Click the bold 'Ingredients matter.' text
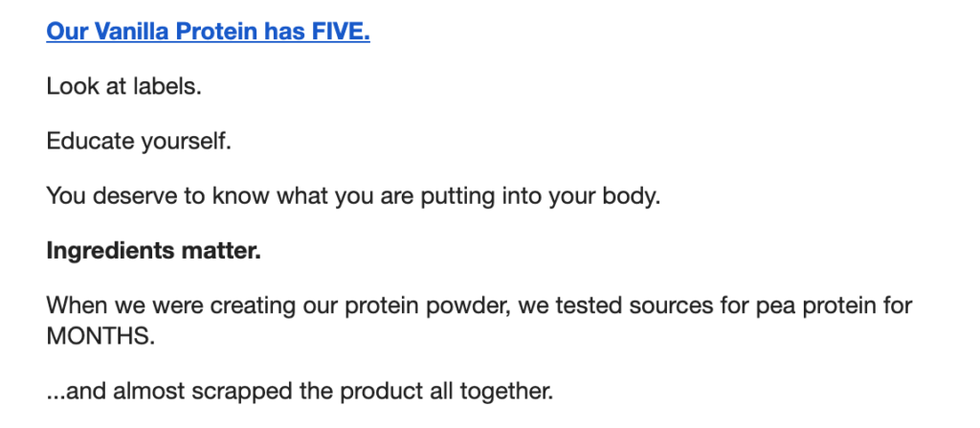Screen dimensions: 980x428 tap(154, 251)
